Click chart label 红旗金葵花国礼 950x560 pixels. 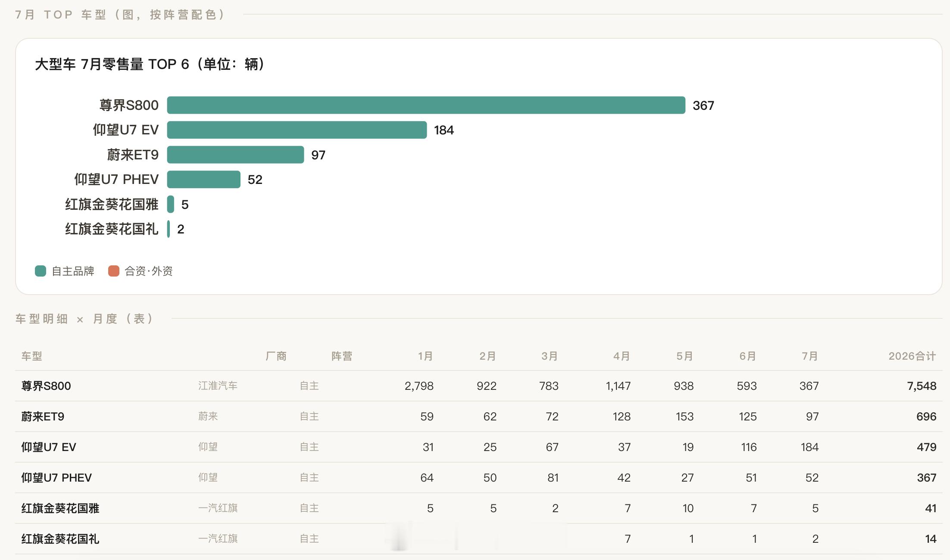tap(112, 229)
